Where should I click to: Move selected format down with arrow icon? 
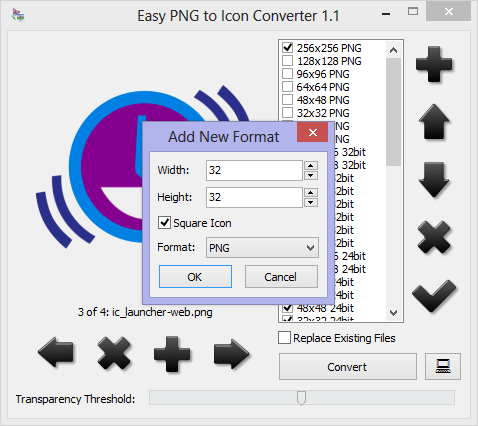[x=434, y=180]
